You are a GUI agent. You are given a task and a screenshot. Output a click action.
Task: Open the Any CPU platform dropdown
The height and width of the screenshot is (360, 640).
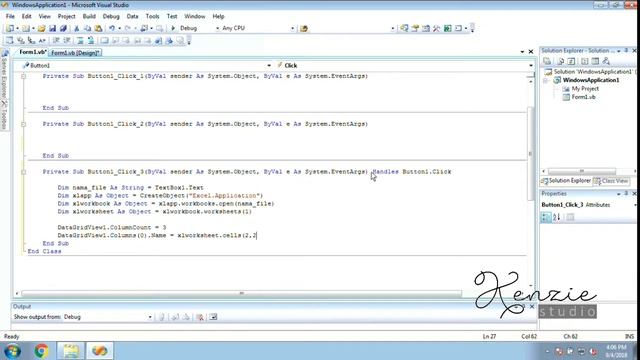292,28
